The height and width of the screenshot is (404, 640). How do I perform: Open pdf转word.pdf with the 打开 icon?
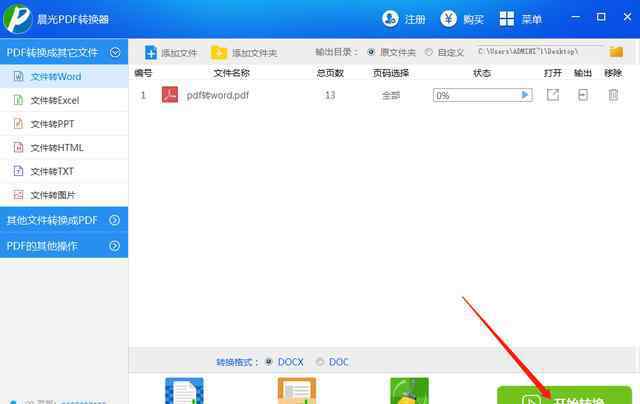pos(553,95)
